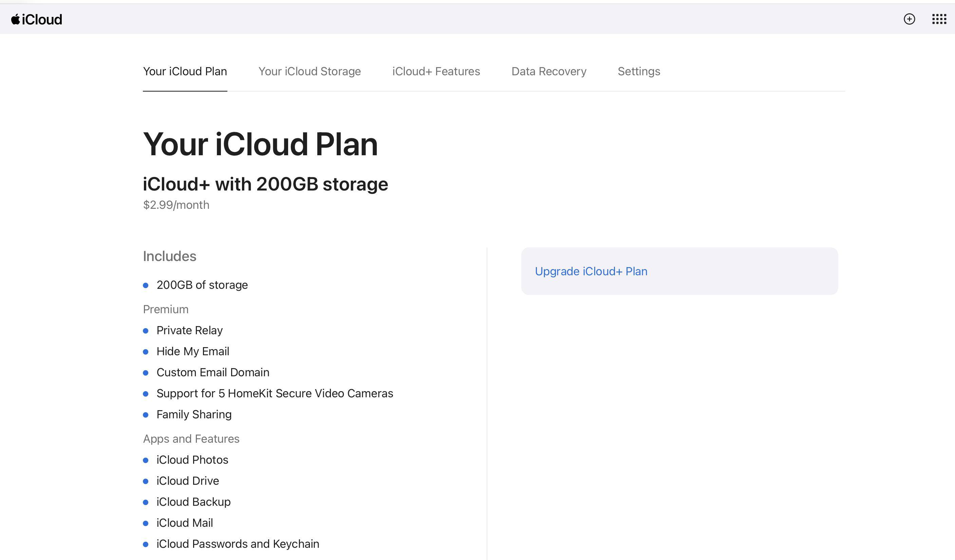955x560 pixels.
Task: Select the iCloud Passwords and Keychain item
Action: (238, 544)
